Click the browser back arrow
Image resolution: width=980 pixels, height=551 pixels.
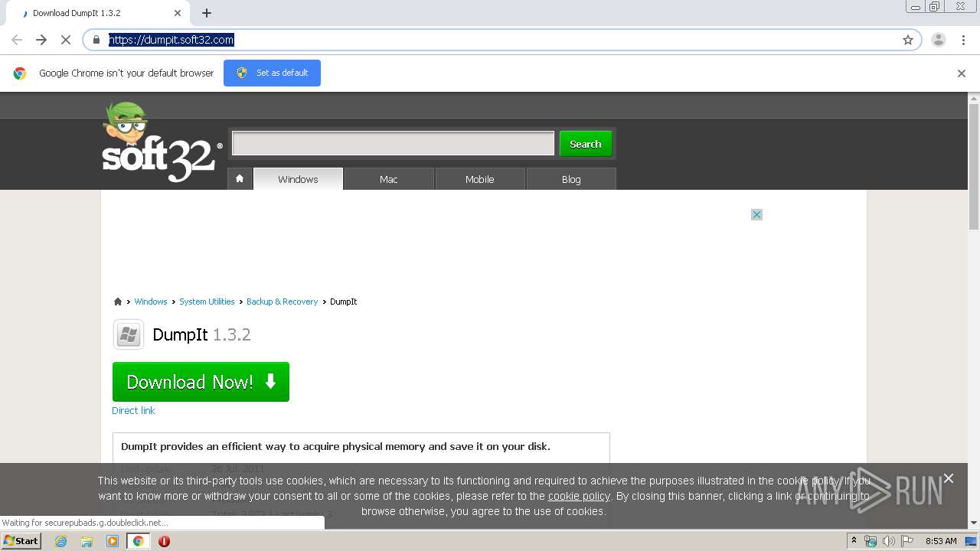[17, 40]
